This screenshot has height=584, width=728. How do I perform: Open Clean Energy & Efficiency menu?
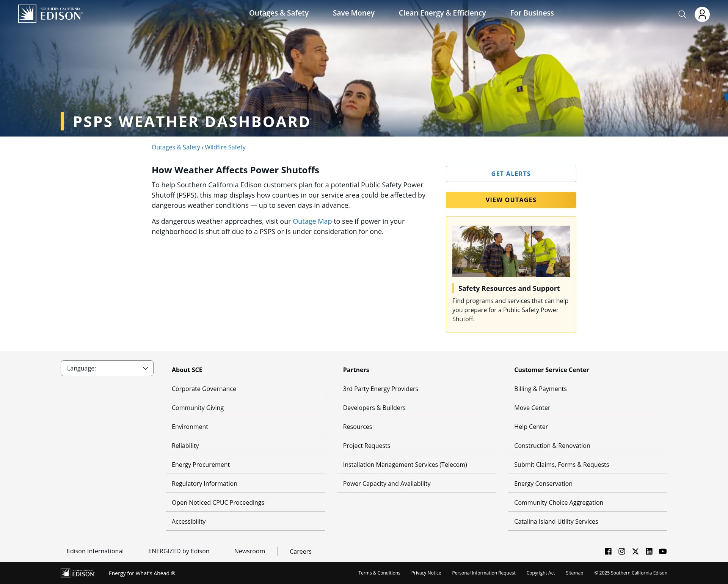pos(442,13)
